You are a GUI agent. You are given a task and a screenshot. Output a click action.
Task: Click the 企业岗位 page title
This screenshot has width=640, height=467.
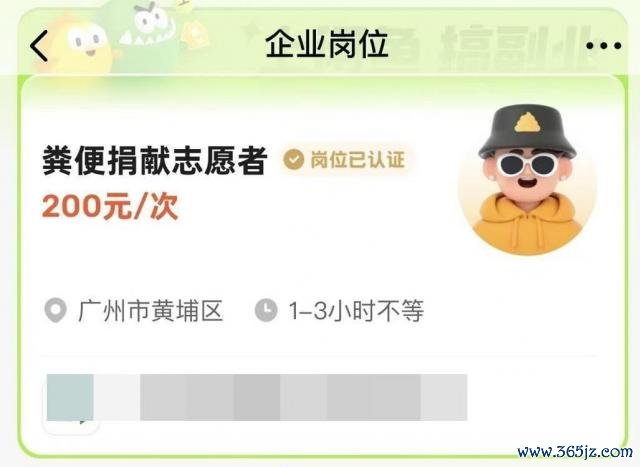click(x=327, y=44)
